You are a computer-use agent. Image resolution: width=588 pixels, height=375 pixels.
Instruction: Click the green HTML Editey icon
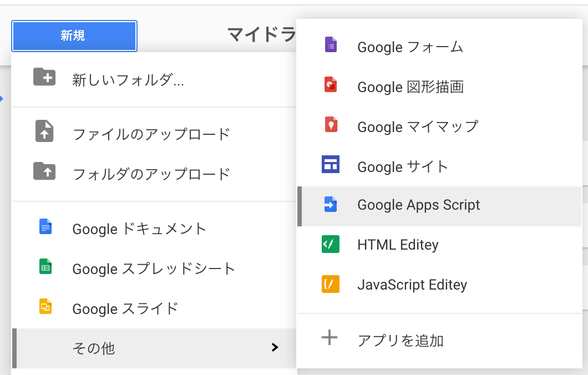click(x=331, y=244)
